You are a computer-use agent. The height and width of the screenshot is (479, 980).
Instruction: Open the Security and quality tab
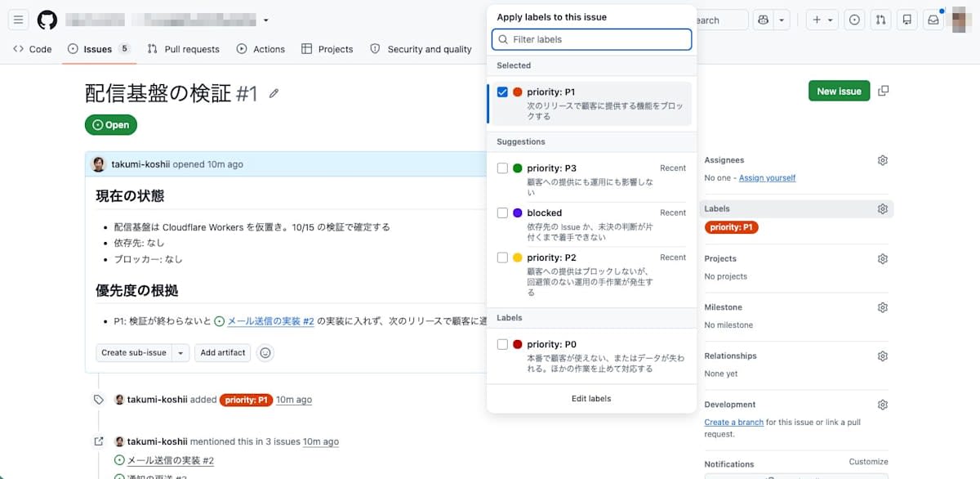pyautogui.click(x=421, y=49)
